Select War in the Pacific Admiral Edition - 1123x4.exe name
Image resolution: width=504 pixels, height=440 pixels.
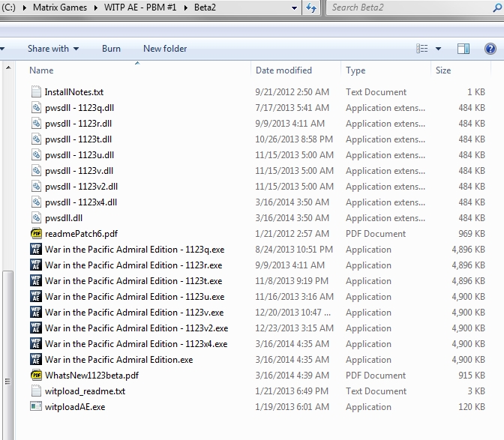tap(136, 344)
